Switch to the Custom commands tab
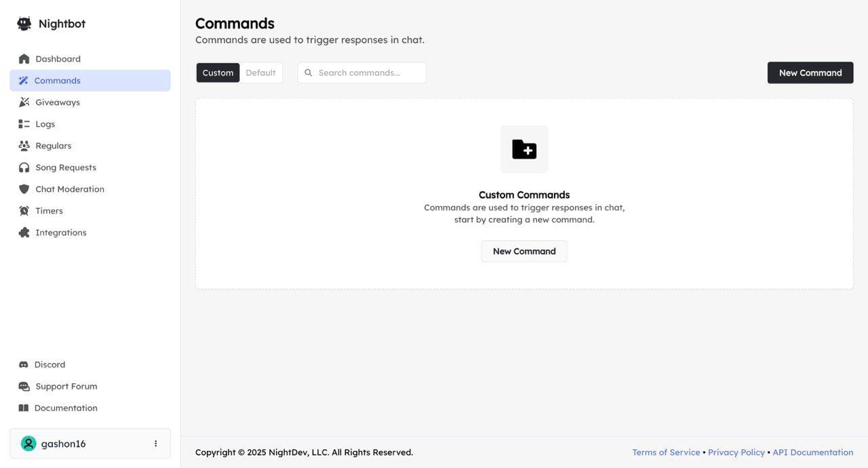The width and height of the screenshot is (868, 468). click(x=218, y=73)
